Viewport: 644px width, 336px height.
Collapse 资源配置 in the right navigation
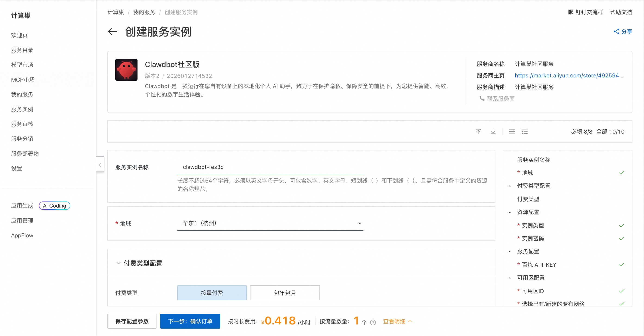[510, 212]
